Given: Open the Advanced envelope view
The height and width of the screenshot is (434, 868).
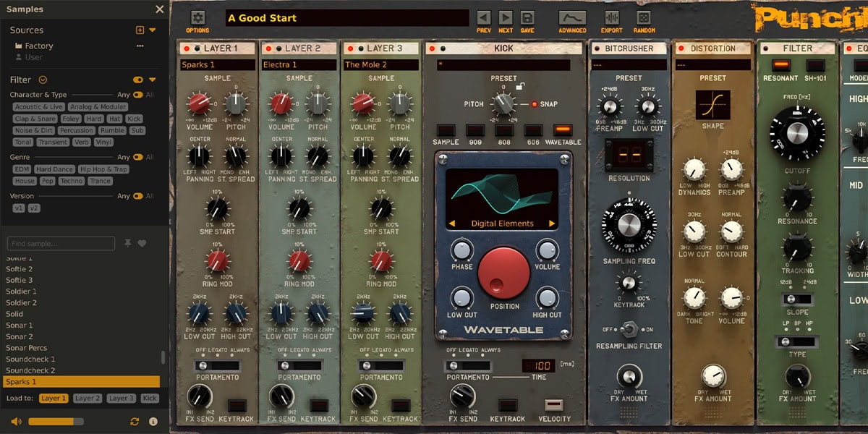Looking at the screenshot, I should (572, 18).
